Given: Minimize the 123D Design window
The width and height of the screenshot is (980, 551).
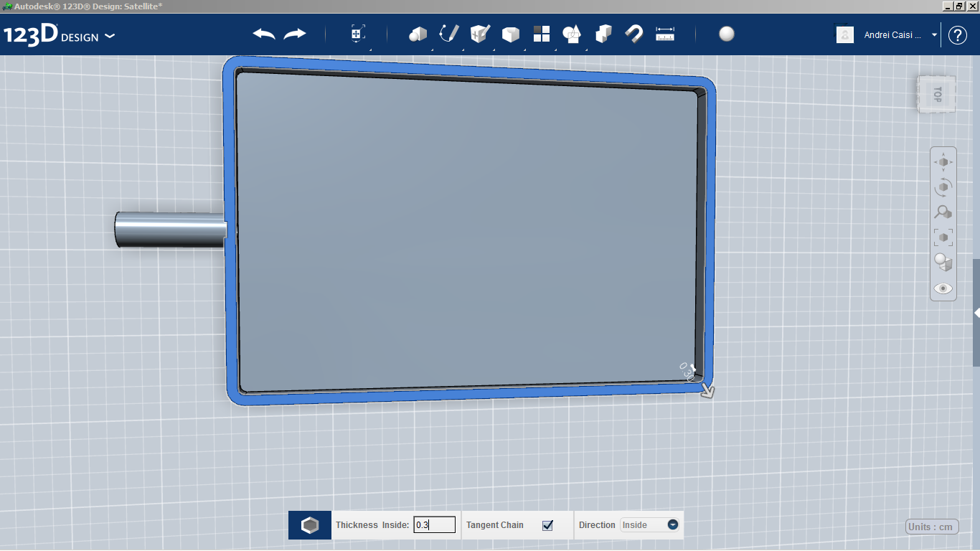Looking at the screenshot, I should point(948,6).
